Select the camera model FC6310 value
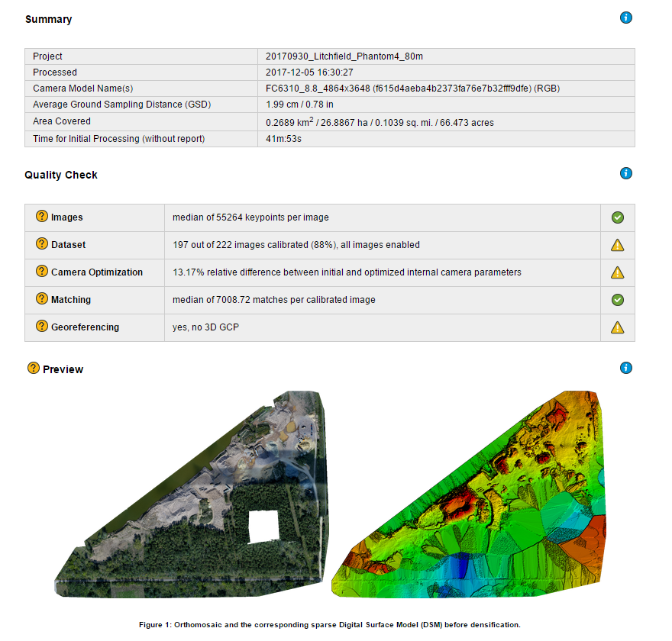 [x=412, y=89]
